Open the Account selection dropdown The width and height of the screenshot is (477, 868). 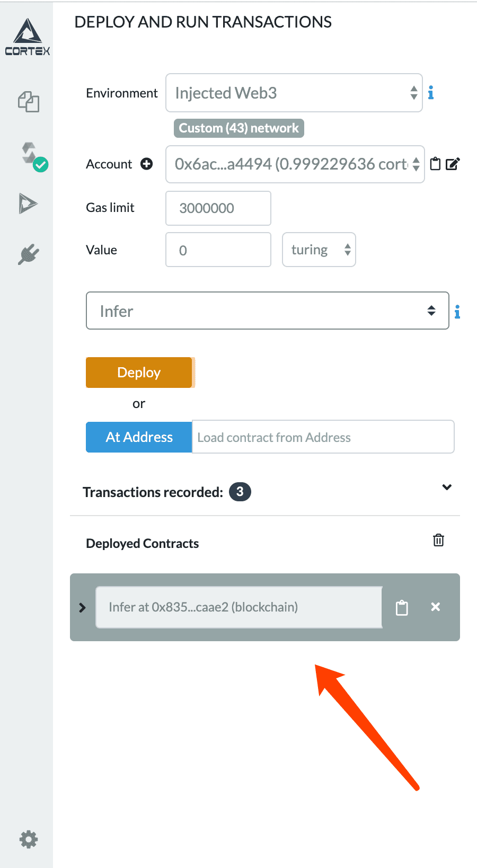(x=295, y=164)
